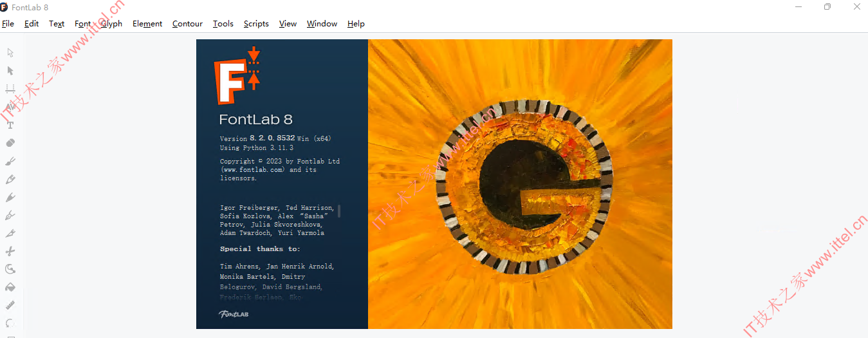
Task: Click the "FontLab 8" splash heading
Action: (255, 119)
